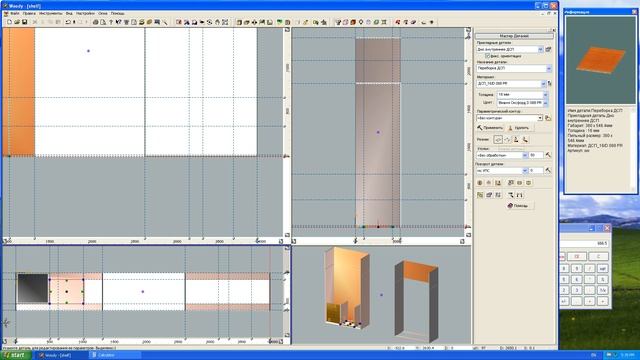Click hammer icon in Уголки row
The height and width of the screenshot is (360, 640).
click(548, 155)
